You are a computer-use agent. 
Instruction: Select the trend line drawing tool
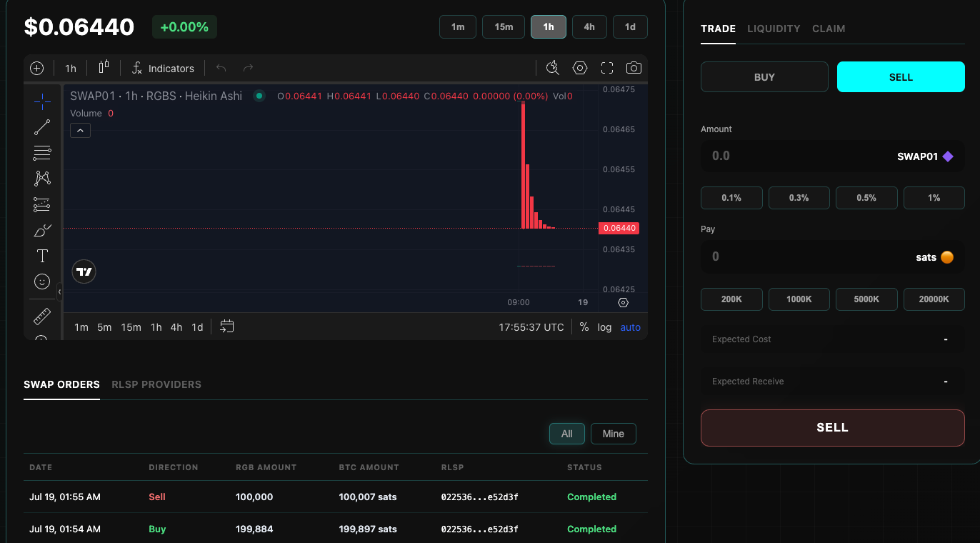[42, 127]
